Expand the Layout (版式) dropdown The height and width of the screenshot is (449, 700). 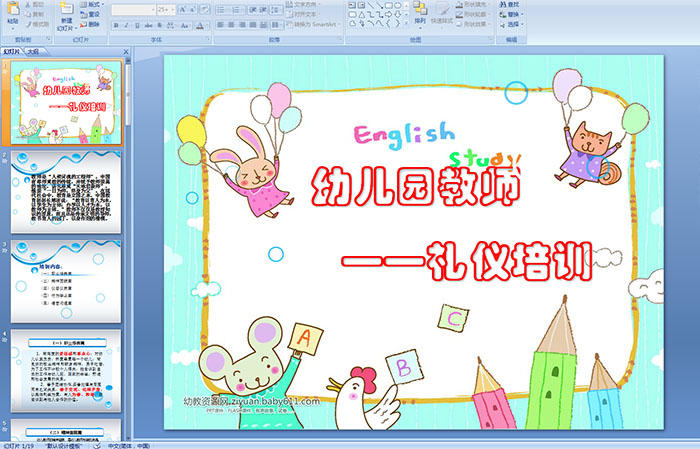(92, 4)
